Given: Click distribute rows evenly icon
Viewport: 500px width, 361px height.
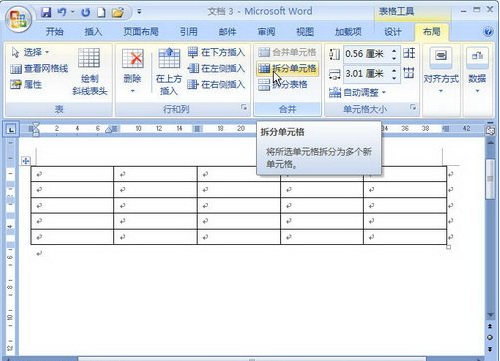Looking at the screenshot, I should click(x=409, y=53).
